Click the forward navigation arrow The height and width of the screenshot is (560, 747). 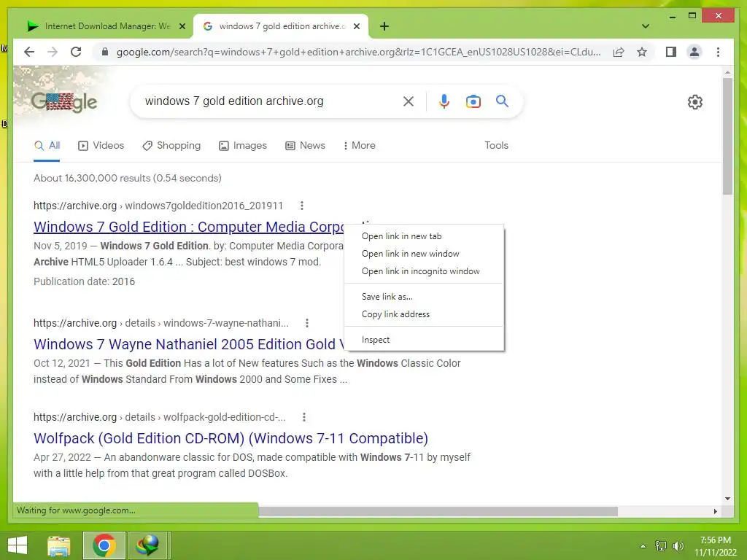point(53,52)
